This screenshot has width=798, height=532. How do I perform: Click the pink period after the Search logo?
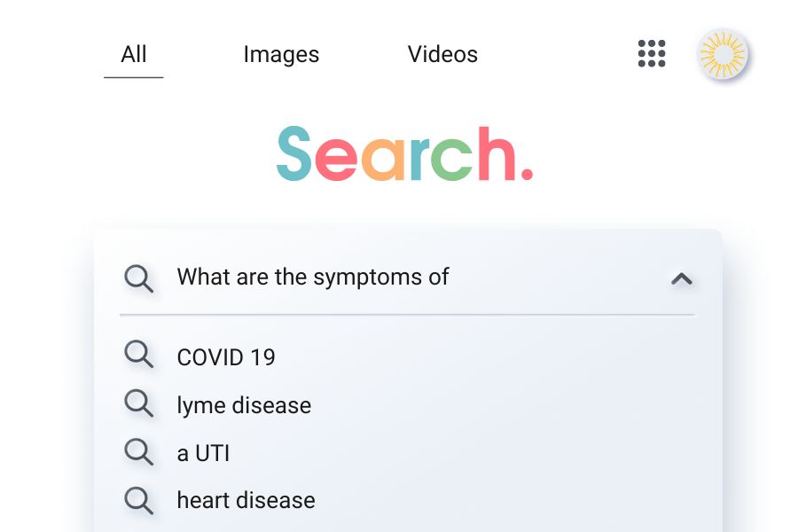coord(527,174)
